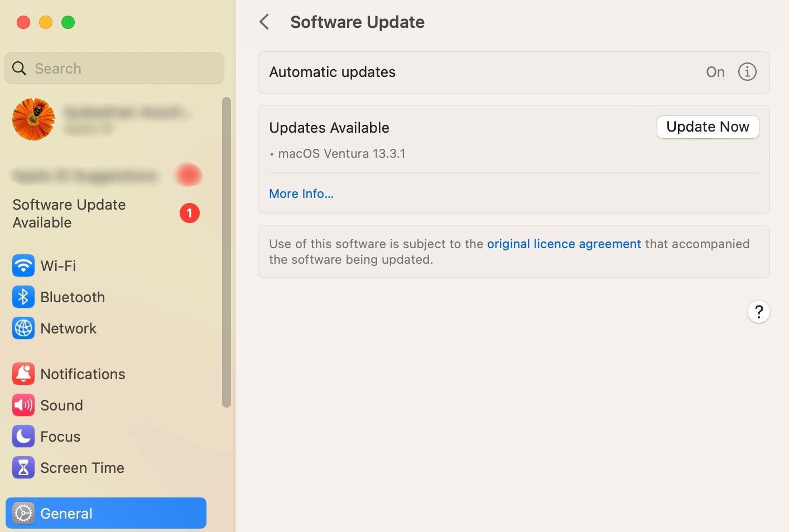Click the General gear icon
789x532 pixels.
pyautogui.click(x=23, y=514)
